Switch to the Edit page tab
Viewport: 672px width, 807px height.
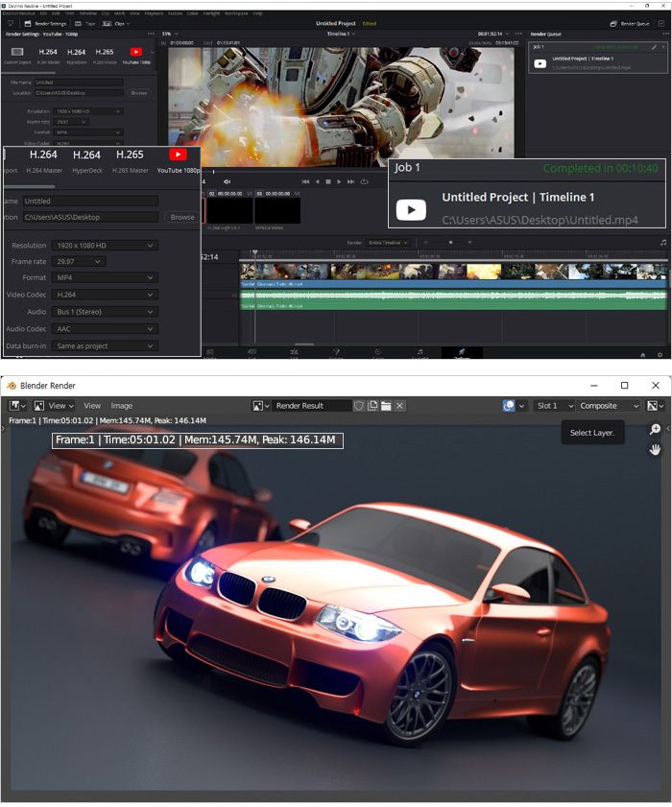click(294, 353)
